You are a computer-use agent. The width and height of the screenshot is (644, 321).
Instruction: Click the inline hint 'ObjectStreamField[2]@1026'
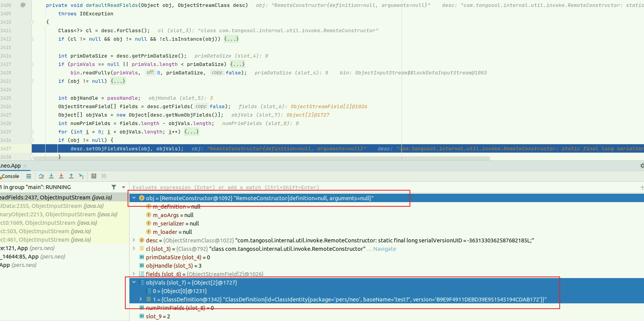tap(329, 107)
